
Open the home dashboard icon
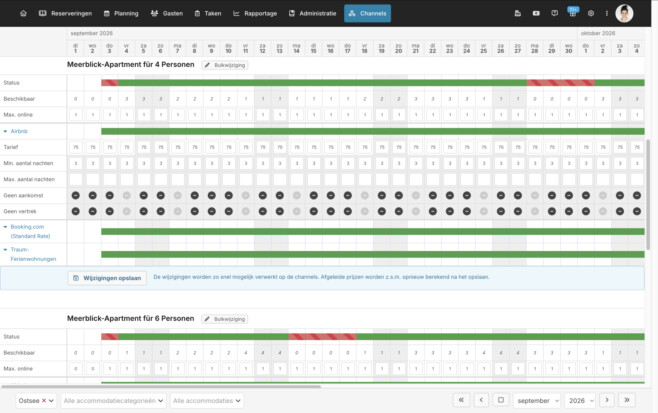[24, 13]
